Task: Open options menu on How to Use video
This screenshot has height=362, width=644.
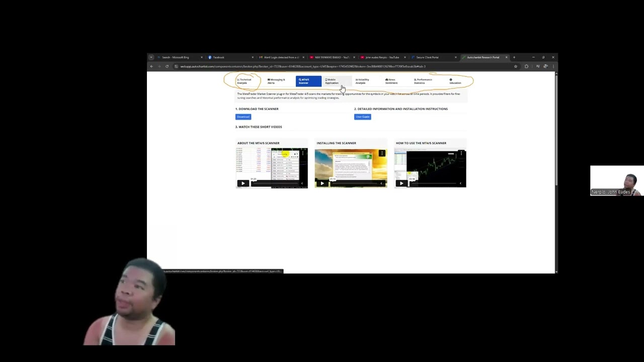Action: (x=461, y=153)
